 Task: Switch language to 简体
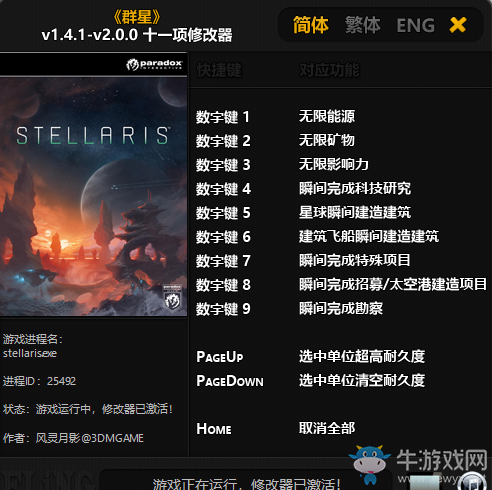pyautogui.click(x=311, y=25)
